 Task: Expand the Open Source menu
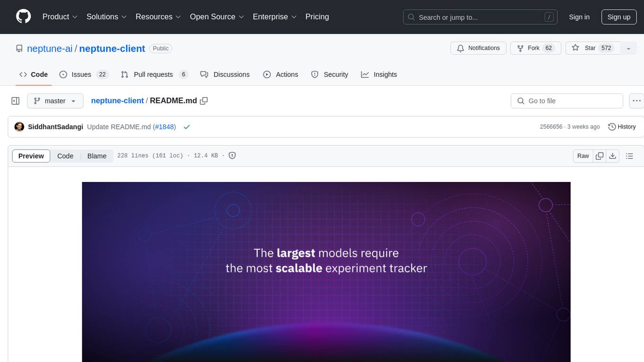click(x=217, y=17)
